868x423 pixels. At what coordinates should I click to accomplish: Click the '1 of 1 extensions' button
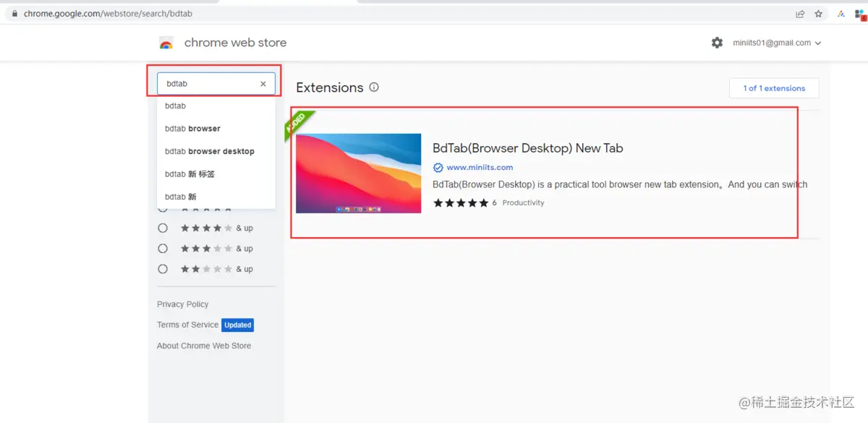tap(774, 88)
